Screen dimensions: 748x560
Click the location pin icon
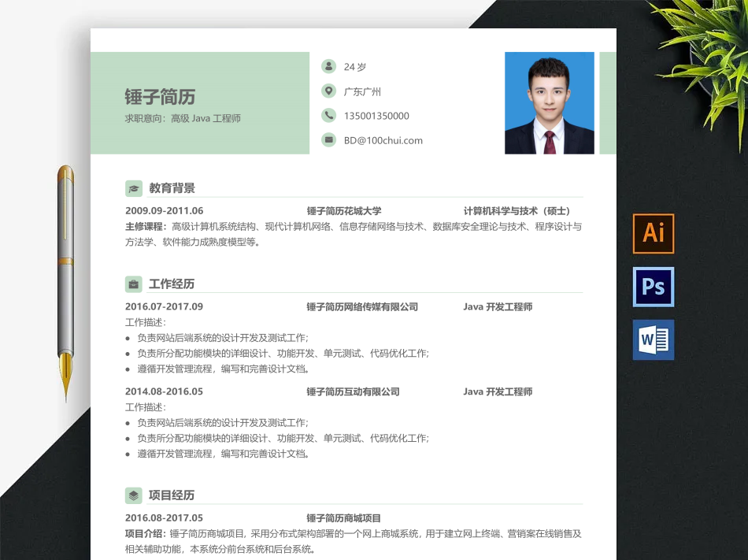(328, 91)
